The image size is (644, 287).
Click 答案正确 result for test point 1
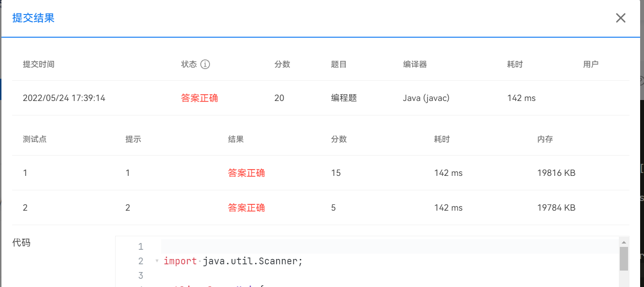click(x=246, y=173)
